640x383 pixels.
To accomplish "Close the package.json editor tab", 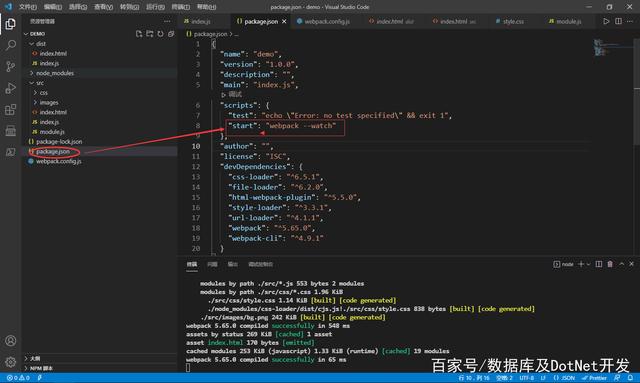I will pos(284,22).
